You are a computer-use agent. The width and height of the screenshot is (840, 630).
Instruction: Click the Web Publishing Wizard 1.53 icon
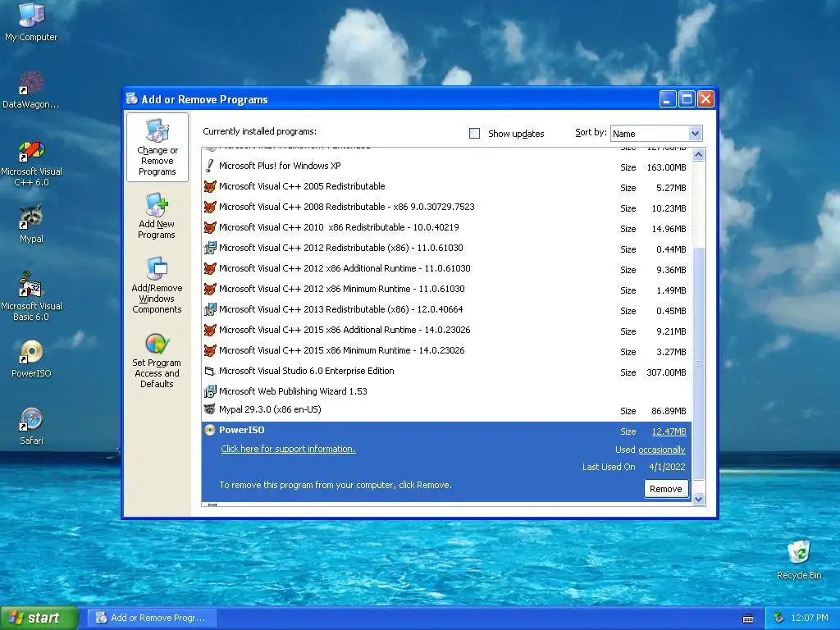(x=210, y=391)
